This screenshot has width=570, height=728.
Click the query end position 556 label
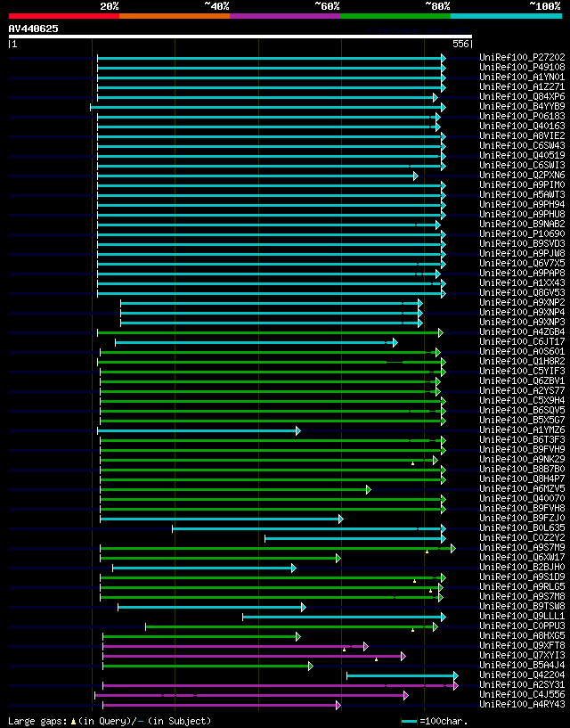460,44
